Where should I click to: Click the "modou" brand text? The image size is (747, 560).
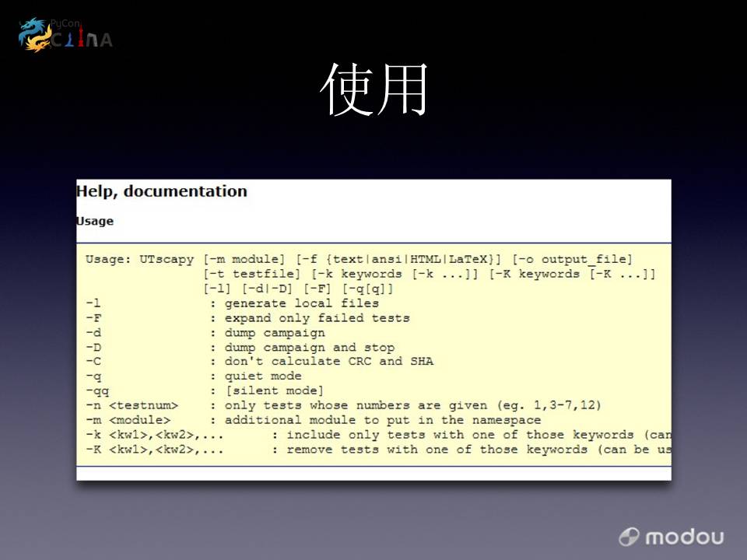point(684,537)
